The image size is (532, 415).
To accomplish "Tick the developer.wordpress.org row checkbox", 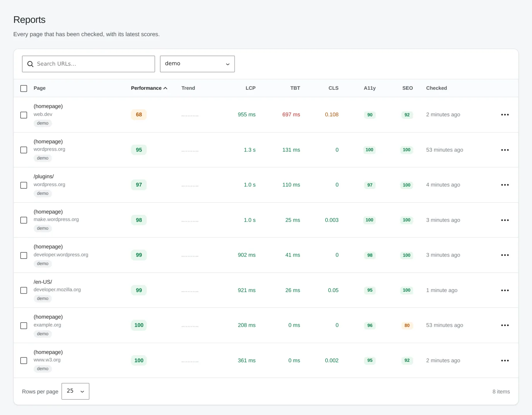I will coord(24,255).
